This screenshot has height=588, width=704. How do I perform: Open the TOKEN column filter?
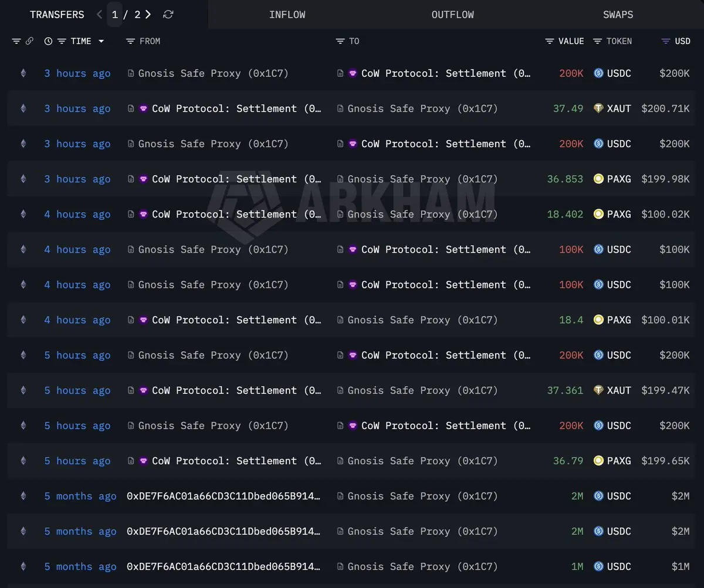[x=597, y=41]
